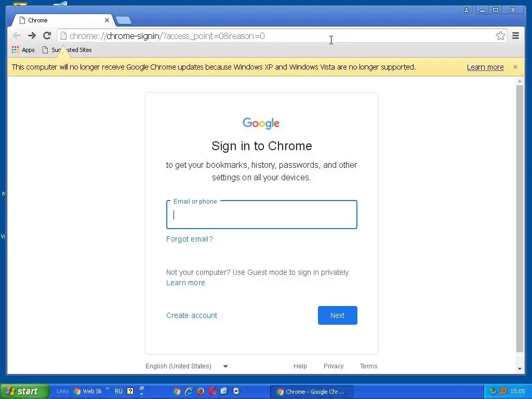532x399 pixels.
Task: Open the Chrome hamburger menu
Action: point(515,36)
